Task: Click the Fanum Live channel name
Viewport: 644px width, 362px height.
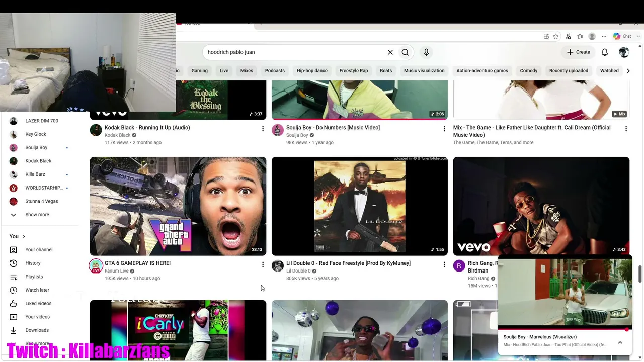Action: coord(117,271)
